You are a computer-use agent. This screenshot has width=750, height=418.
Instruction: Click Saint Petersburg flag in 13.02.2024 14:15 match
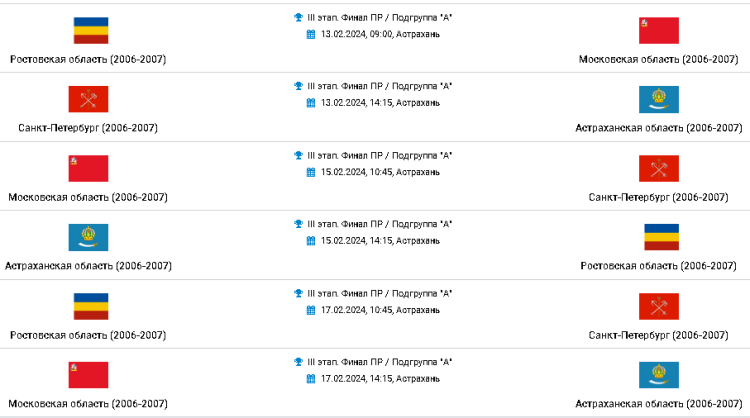pyautogui.click(x=88, y=99)
